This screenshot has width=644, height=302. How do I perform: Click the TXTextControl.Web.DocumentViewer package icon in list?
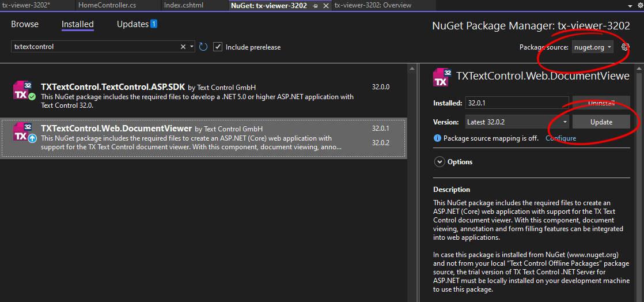24,131
